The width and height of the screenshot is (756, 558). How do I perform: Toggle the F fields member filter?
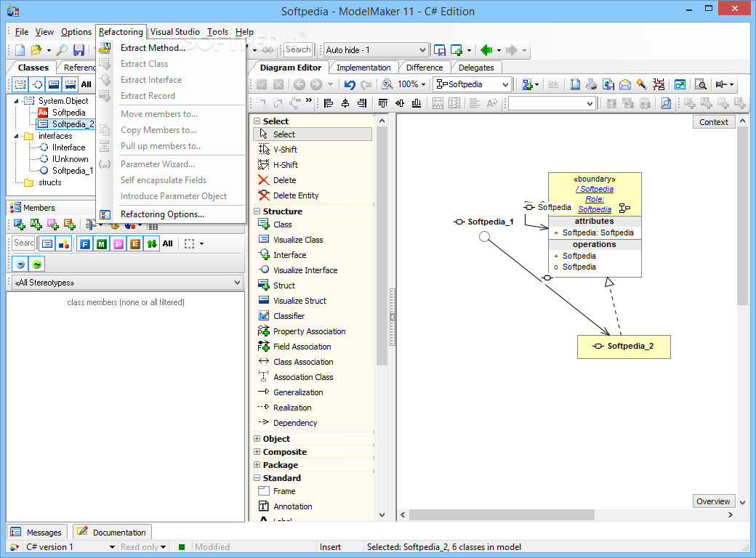(x=85, y=244)
